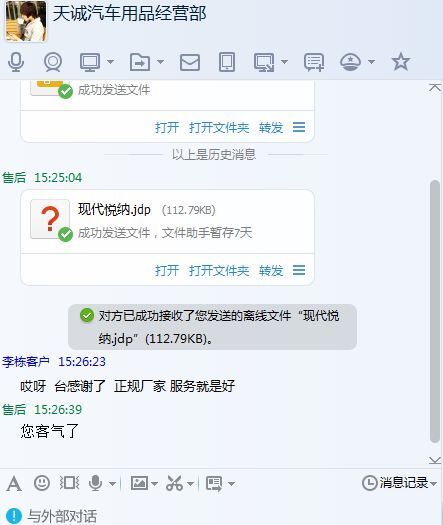The image size is (443, 525).
Task: Click the create discussion group chat icon
Action: pos(314,62)
